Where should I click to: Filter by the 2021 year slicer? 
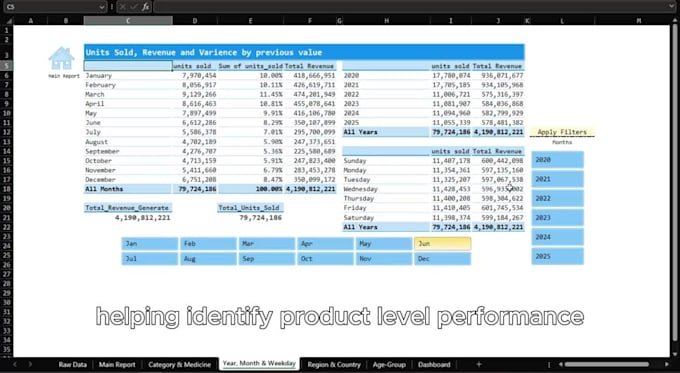tap(558, 179)
